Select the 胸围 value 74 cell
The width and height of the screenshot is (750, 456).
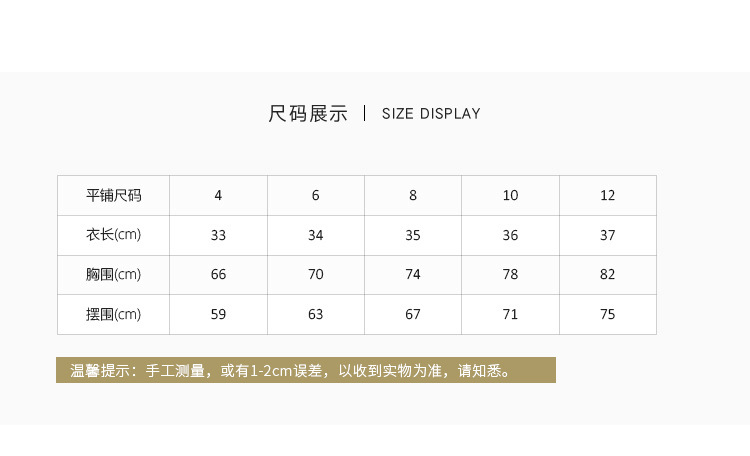point(413,275)
